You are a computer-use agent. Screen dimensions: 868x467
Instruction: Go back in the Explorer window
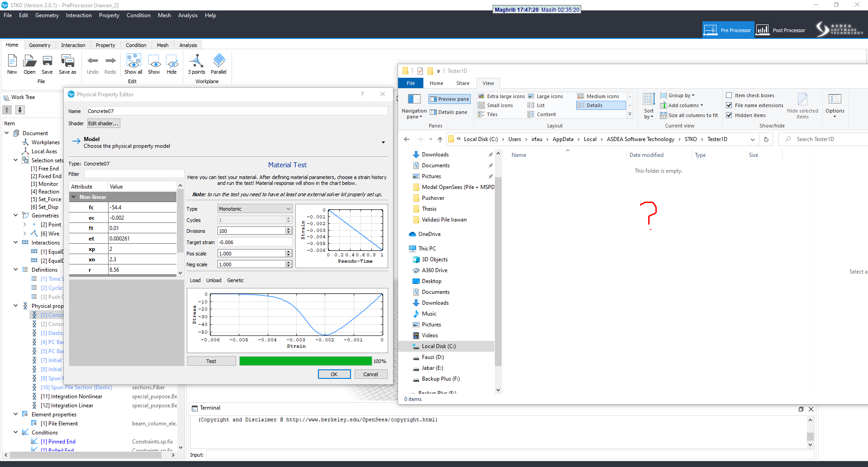click(407, 139)
